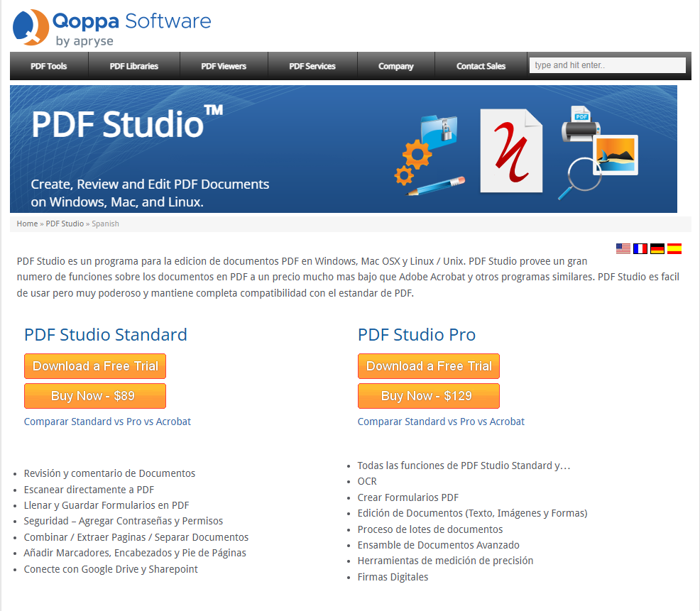Go to Home via the breadcrumb link

pyautogui.click(x=27, y=223)
